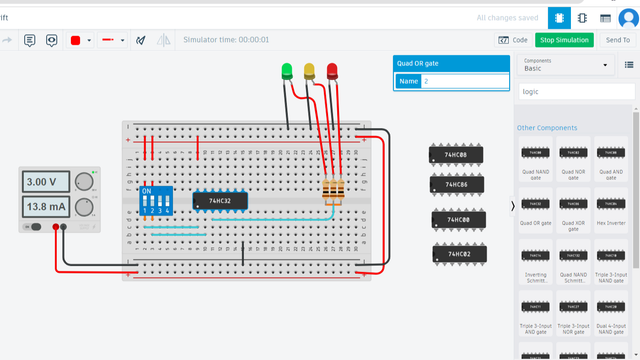Click the power supply black negative terminal

63,227
